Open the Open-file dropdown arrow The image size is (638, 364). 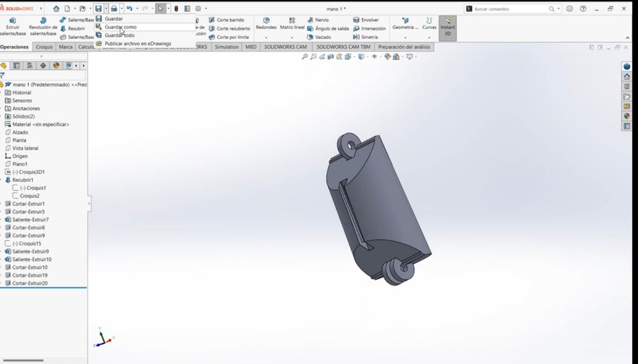point(90,9)
